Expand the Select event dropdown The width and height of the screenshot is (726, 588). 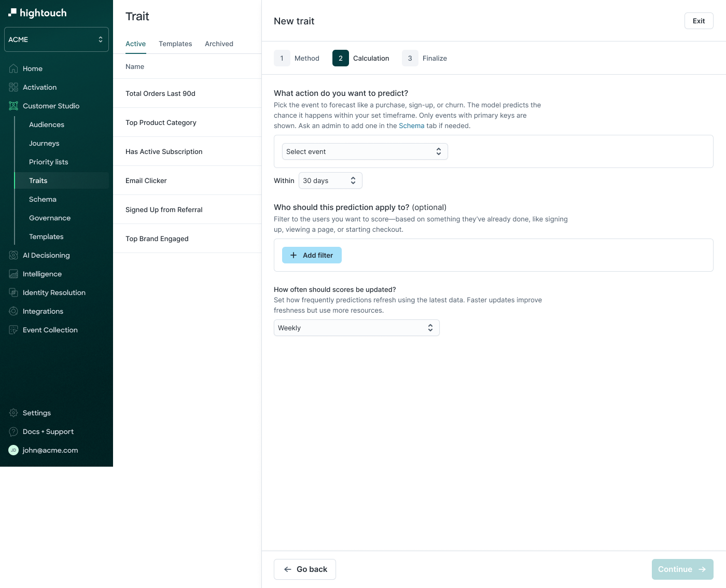pos(365,151)
